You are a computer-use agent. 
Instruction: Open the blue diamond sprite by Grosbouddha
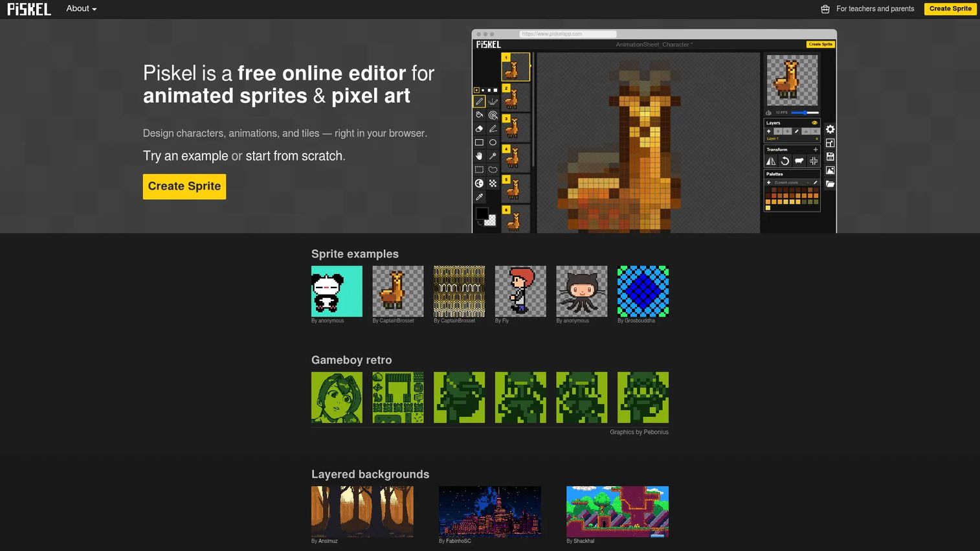pyautogui.click(x=643, y=291)
